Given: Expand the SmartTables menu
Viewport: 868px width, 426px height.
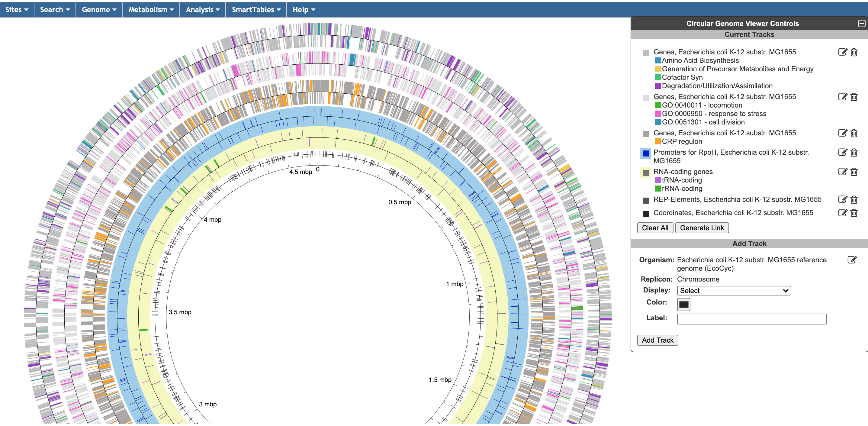Looking at the screenshot, I should pyautogui.click(x=256, y=9).
